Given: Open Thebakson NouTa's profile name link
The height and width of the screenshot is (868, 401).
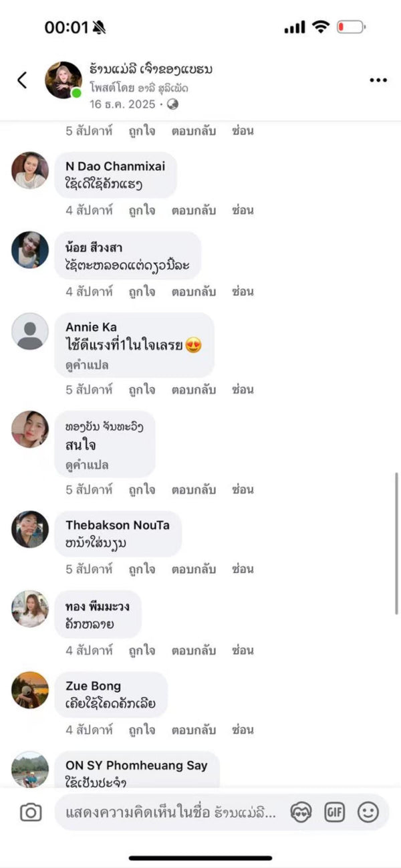Looking at the screenshot, I should (x=117, y=525).
